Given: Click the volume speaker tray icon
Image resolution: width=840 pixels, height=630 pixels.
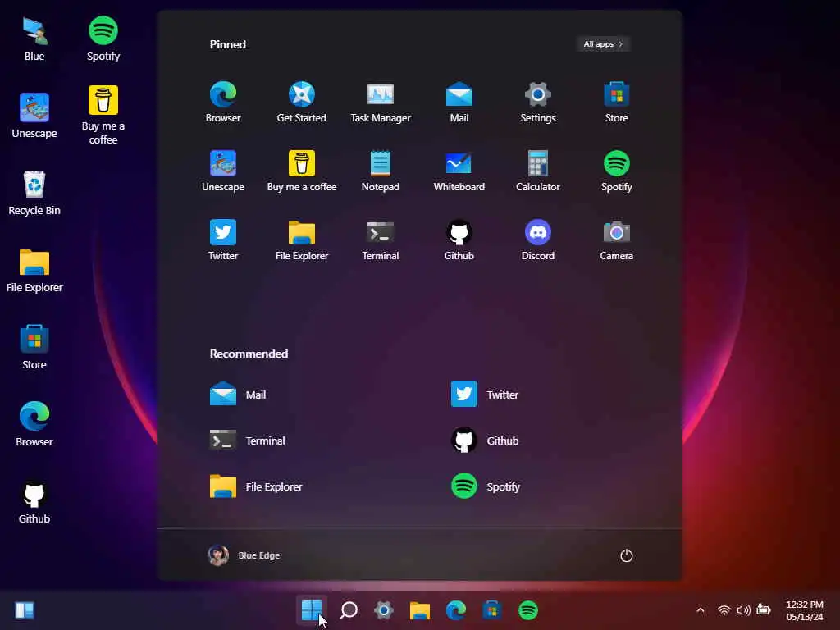Looking at the screenshot, I should click(743, 610).
